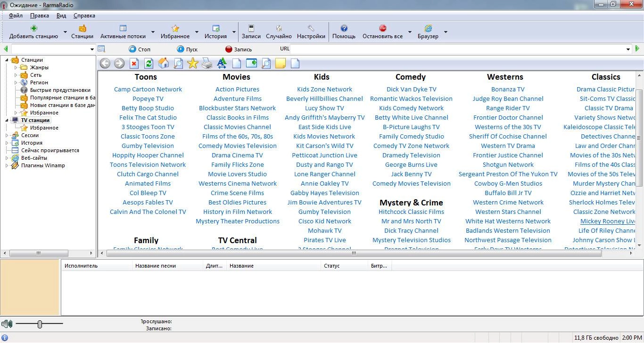The image size is (644, 343).
Task: Click the home house icon
Action: [163, 63]
